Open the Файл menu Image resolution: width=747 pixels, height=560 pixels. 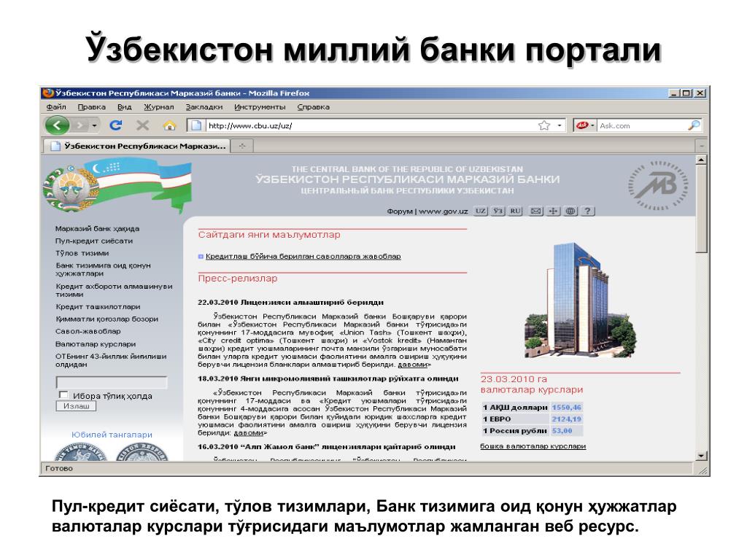(56, 106)
